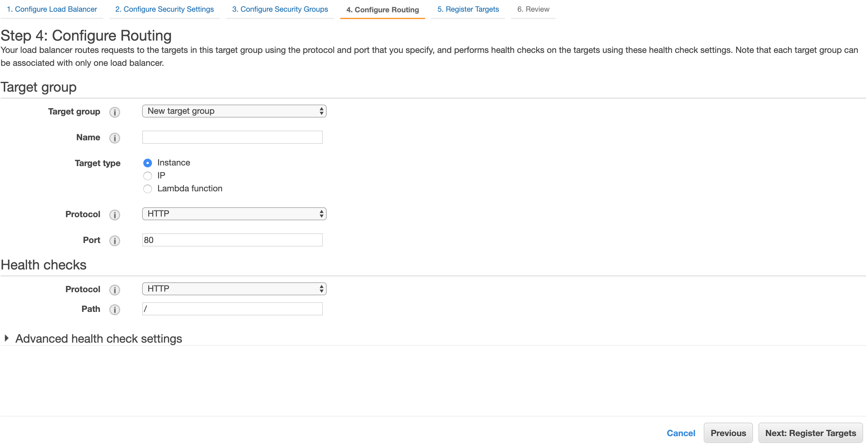The image size is (868, 446).
Task: Select IP target type radio button
Action: [148, 176]
